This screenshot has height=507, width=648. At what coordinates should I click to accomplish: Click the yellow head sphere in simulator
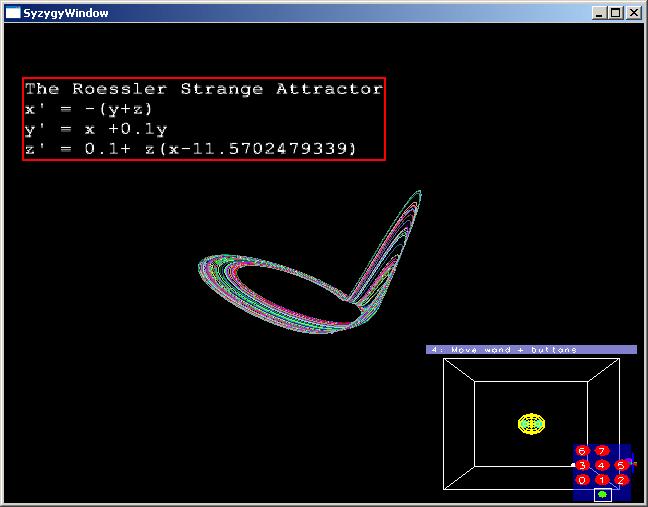click(x=531, y=423)
